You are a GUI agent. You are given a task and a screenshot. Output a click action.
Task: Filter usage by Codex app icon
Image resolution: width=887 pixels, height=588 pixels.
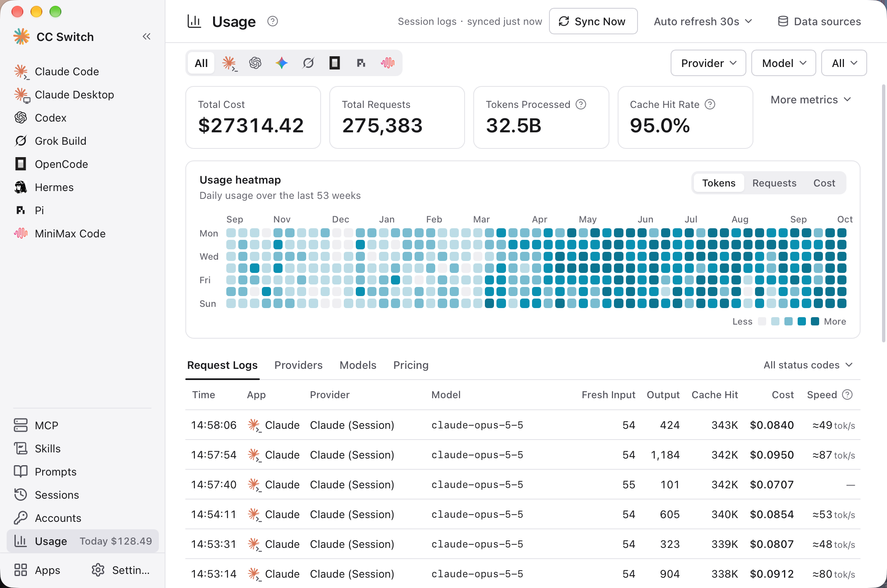click(x=255, y=63)
